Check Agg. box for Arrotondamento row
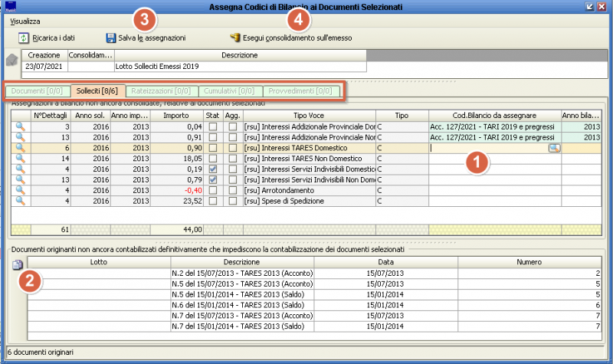 coord(232,190)
